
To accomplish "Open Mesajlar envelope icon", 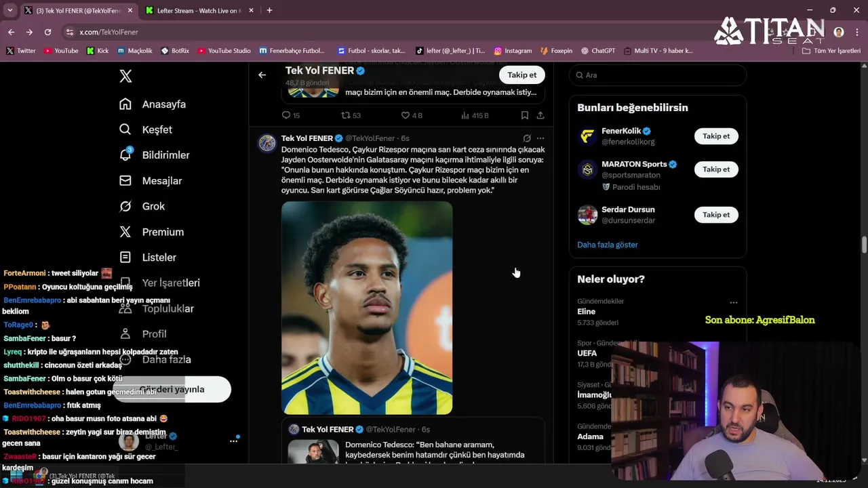I will pyautogui.click(x=125, y=180).
